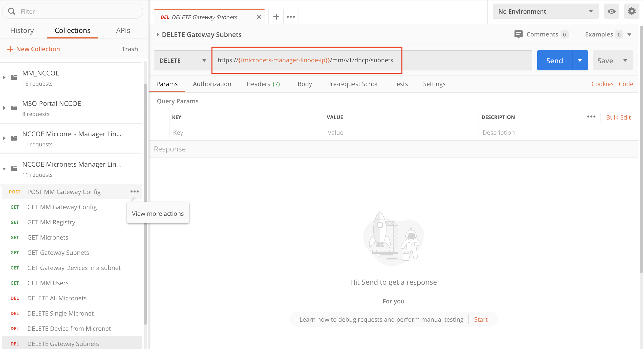Click the Examples 0 label
The height and width of the screenshot is (349, 644).
point(604,34)
